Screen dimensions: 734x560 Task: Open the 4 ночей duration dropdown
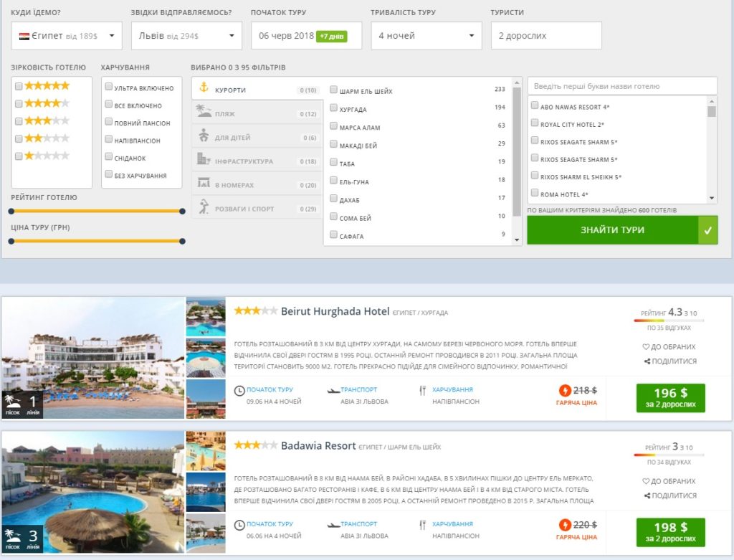pos(426,36)
